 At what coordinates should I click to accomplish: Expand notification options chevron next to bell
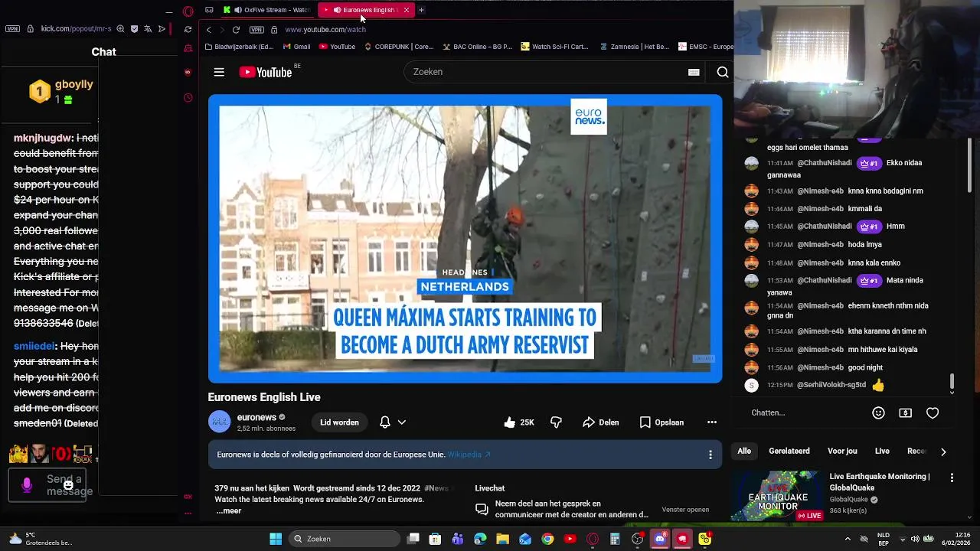401,422
